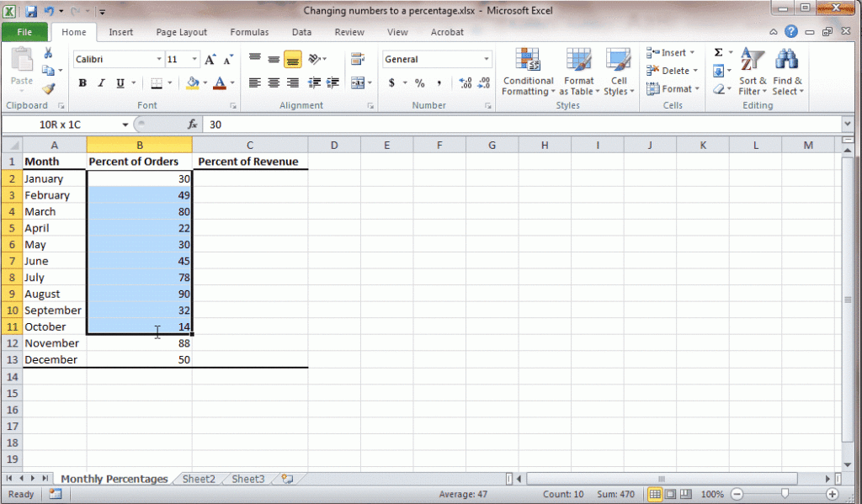
Task: Click the Zoom Out minus button
Action: 737,494
